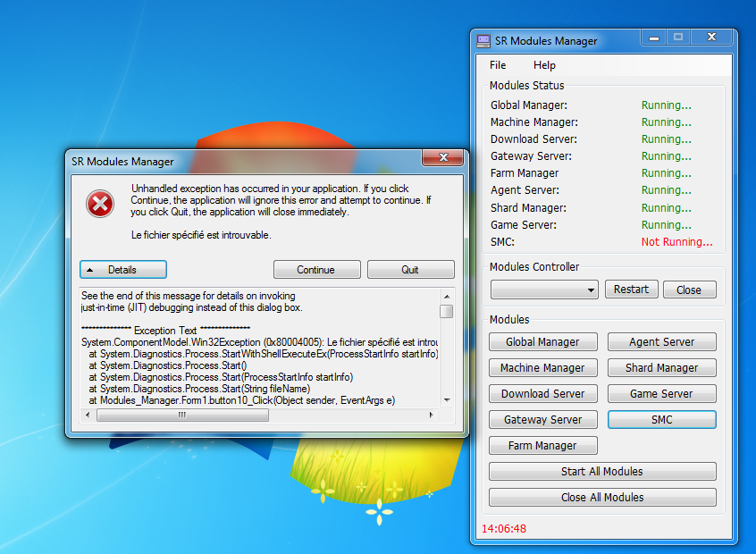
Task: Click Close in Modules Controller
Action: [x=689, y=290]
